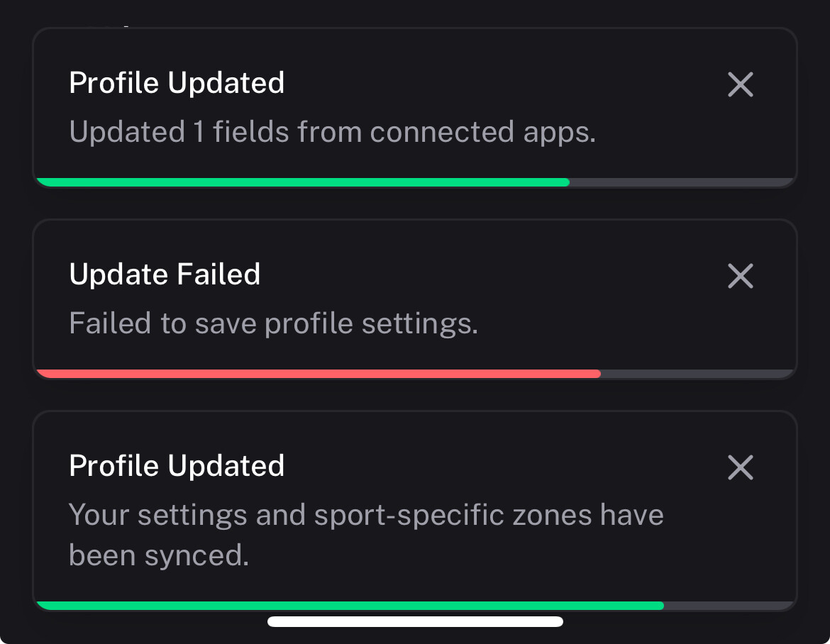Click green progress bar under synced toast
830x644 pixels.
click(x=349, y=606)
